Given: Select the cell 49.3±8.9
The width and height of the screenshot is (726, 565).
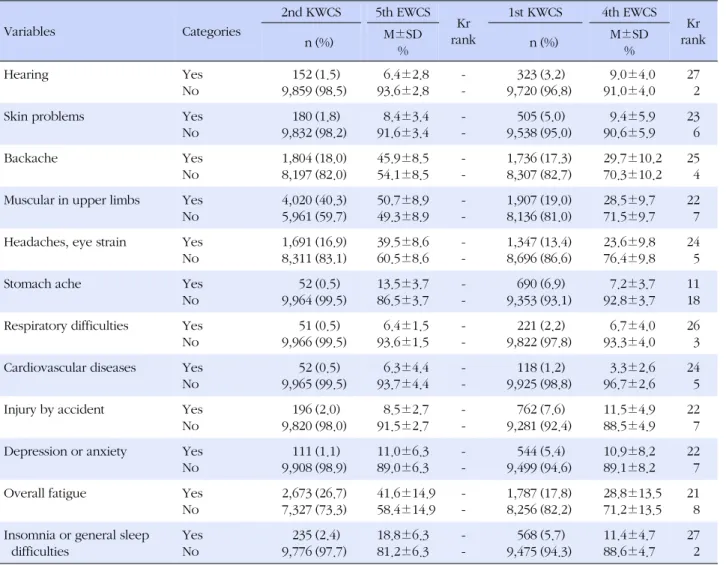Looking at the screenshot, I should click(402, 217).
